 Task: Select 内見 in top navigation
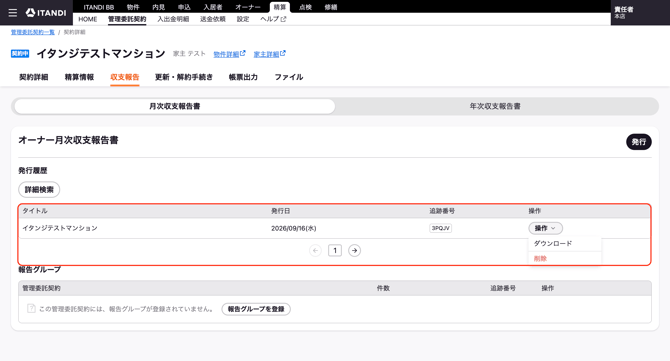[159, 7]
